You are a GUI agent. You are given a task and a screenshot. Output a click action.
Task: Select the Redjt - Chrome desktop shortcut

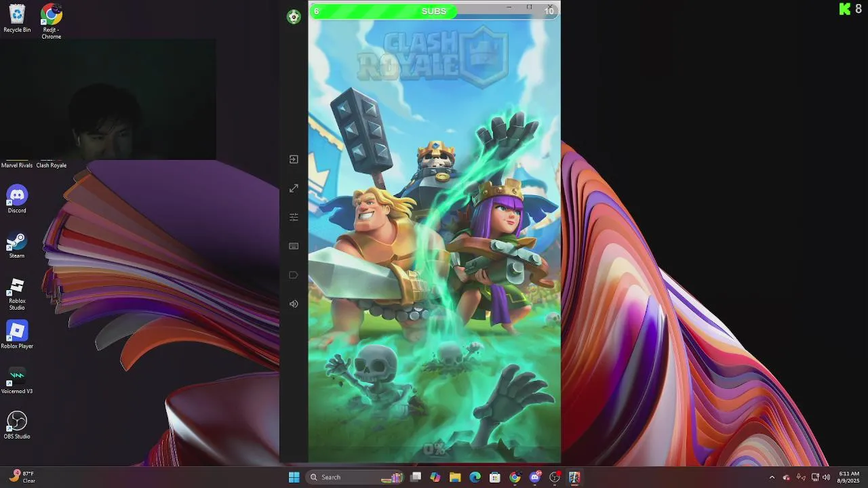click(52, 21)
